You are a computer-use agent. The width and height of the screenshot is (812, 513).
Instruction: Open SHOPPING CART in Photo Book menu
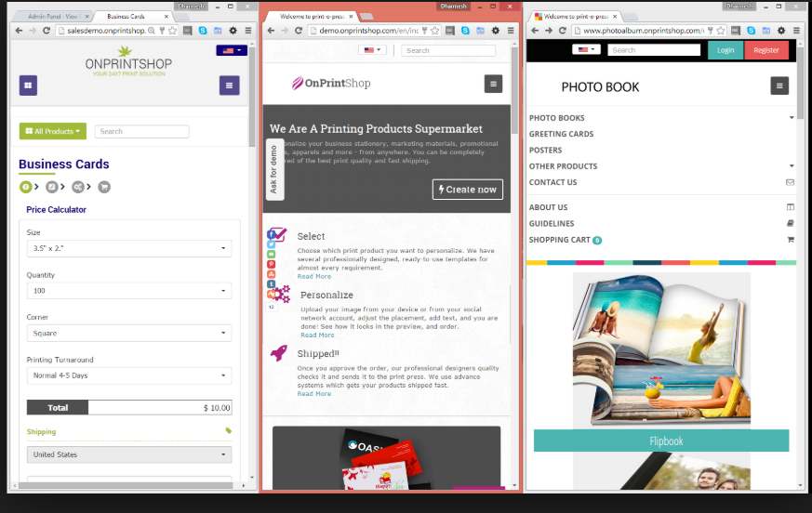coord(560,240)
